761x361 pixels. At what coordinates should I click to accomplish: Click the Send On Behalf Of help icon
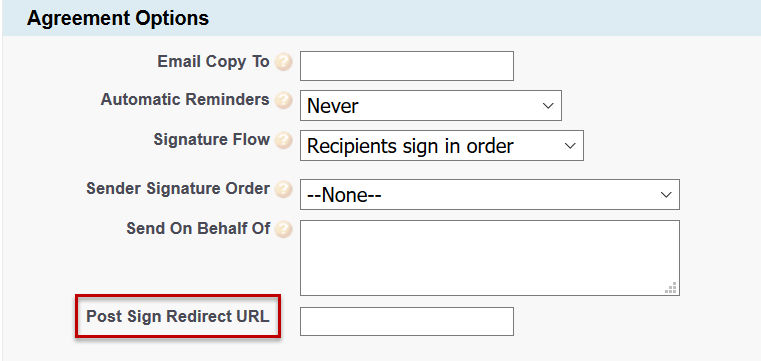click(x=283, y=229)
